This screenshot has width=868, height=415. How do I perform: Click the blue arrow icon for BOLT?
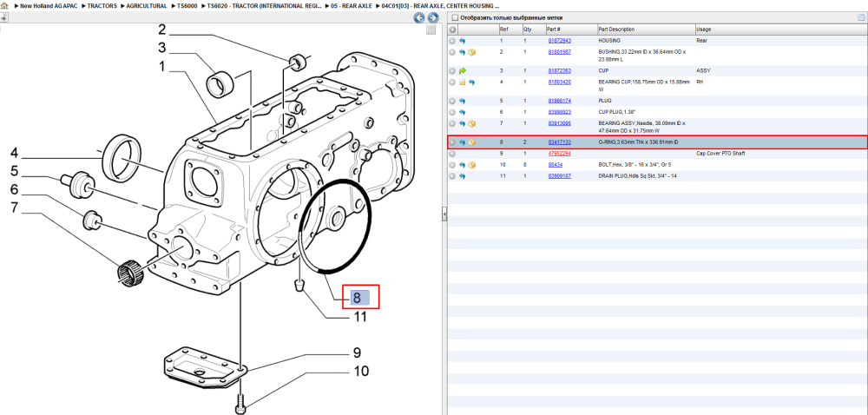pos(463,165)
